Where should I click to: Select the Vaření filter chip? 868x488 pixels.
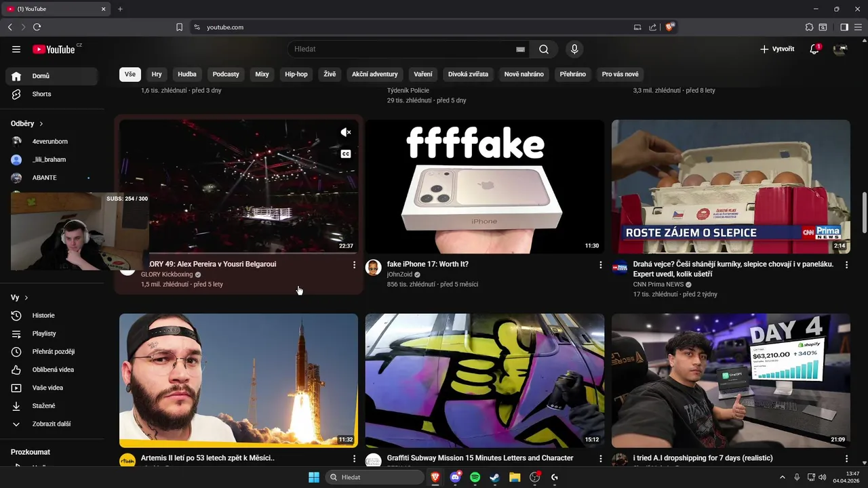point(423,74)
